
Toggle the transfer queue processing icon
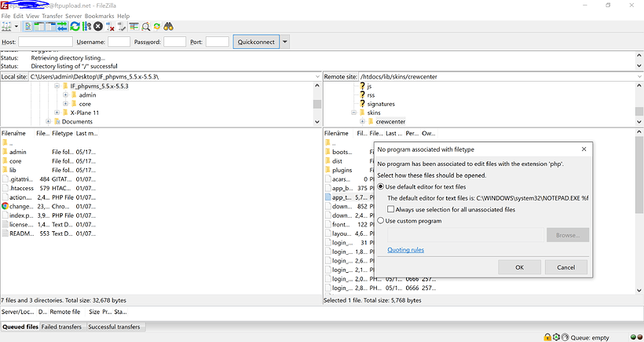pos(86,27)
